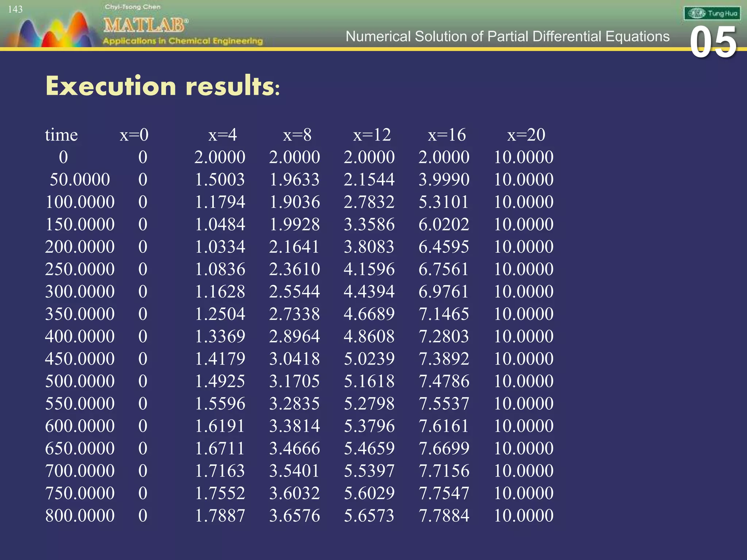Screen dimensions: 747x560
Task: Click value 7.2803 in x=16 column
Action: coord(444,336)
